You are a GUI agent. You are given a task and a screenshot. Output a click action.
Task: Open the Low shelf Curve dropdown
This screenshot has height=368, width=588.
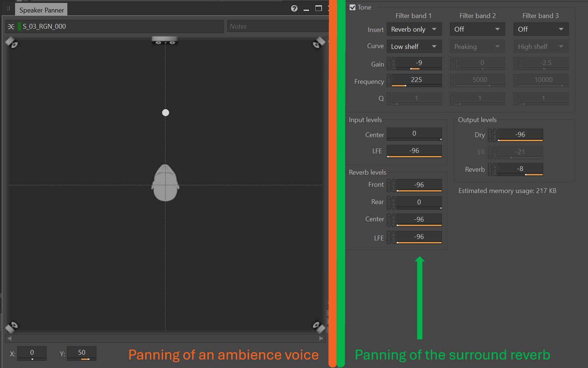click(x=414, y=47)
